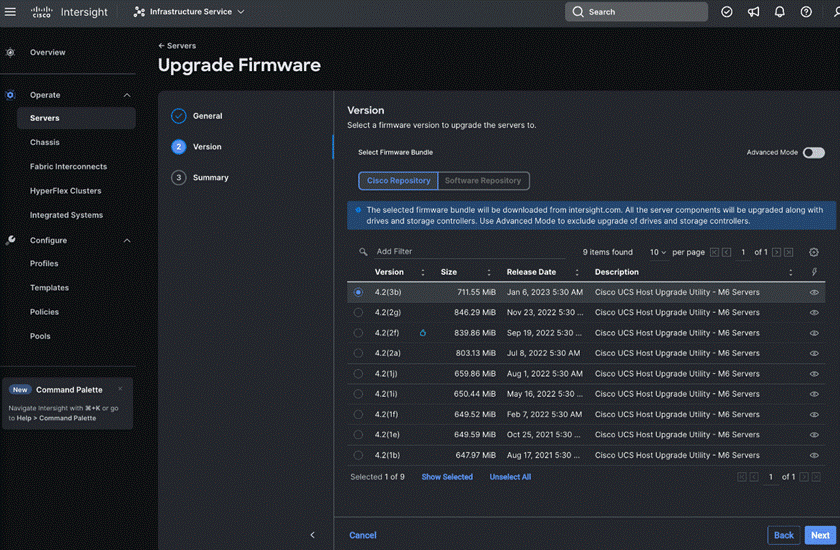
Task: View details eye icon for 4.2(3b)
Action: [814, 292]
